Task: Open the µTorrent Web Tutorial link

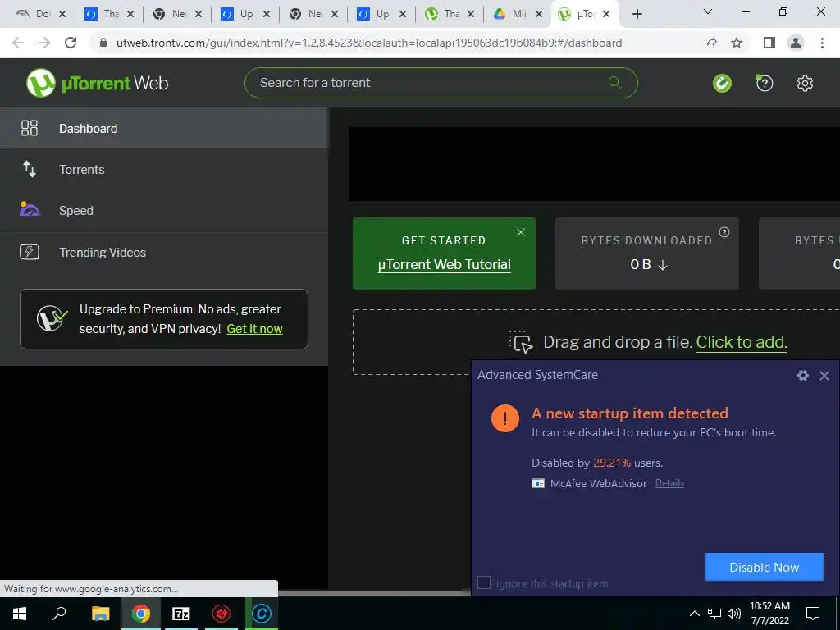Action: pyautogui.click(x=444, y=265)
